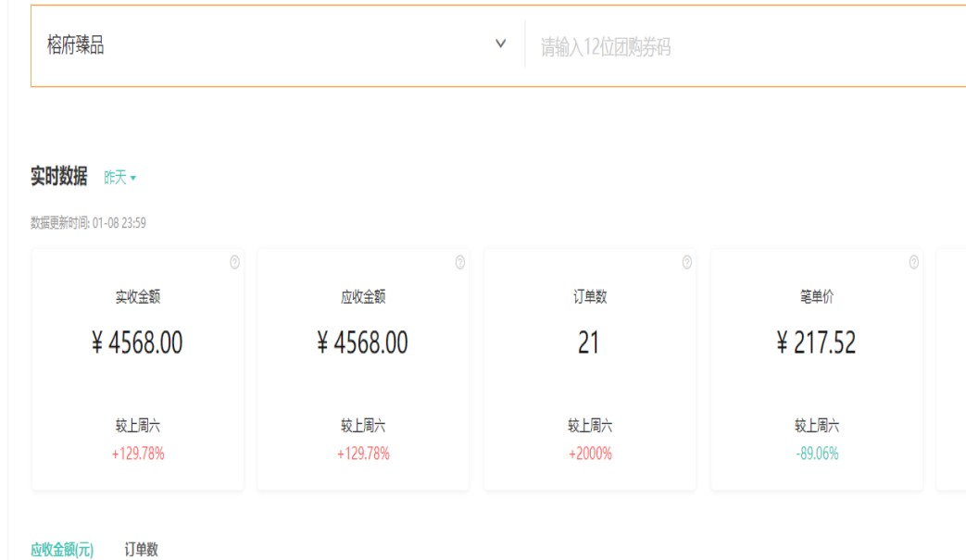Click the -89.06% change in 笔单价
The width and height of the screenshot is (966, 560).
(817, 454)
